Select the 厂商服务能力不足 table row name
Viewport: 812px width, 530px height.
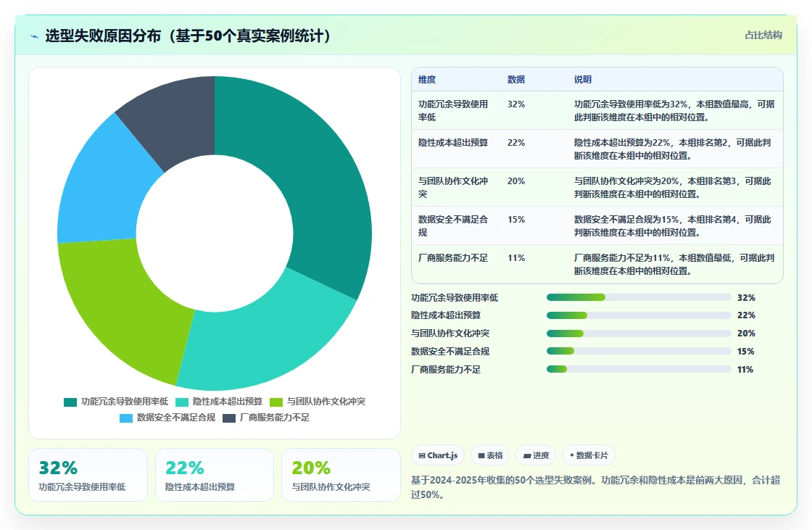click(x=453, y=258)
